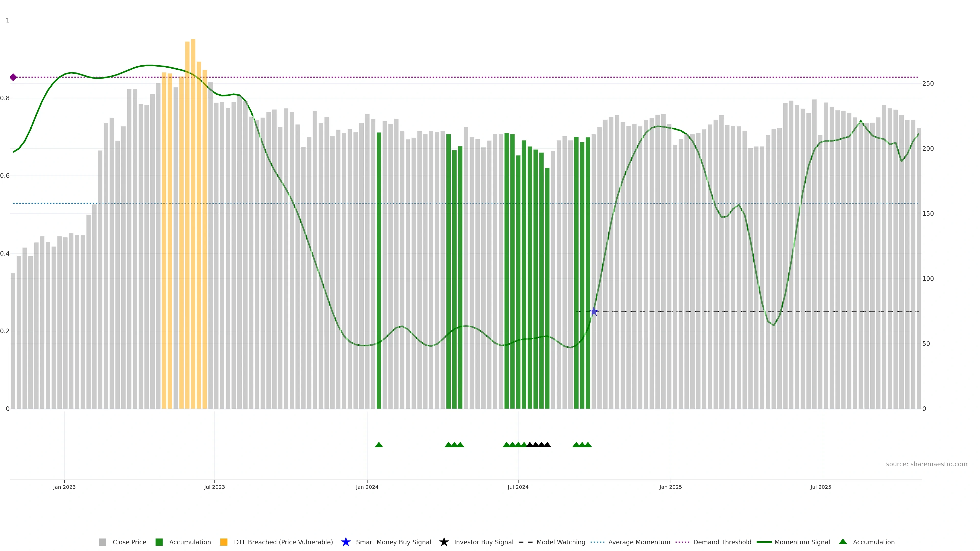Click the lone green accumulation triangle near Jan 2024
The height and width of the screenshot is (551, 980).
[x=378, y=445]
